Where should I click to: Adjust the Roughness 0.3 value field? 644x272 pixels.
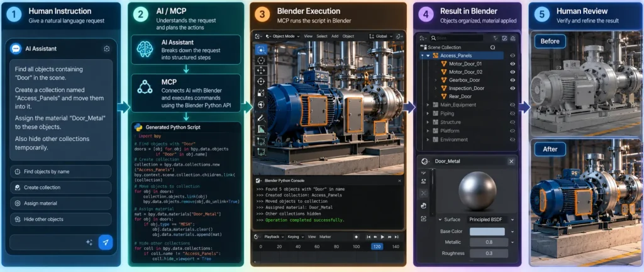[x=489, y=254]
